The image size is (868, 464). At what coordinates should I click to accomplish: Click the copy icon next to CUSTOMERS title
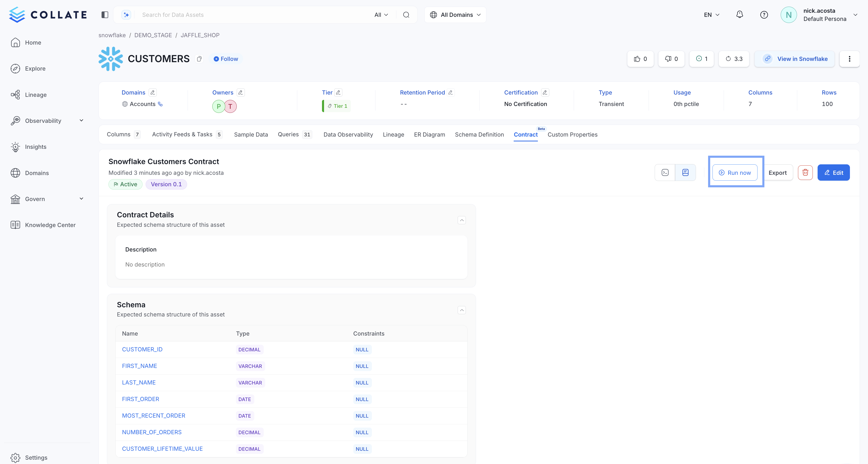[x=199, y=59]
